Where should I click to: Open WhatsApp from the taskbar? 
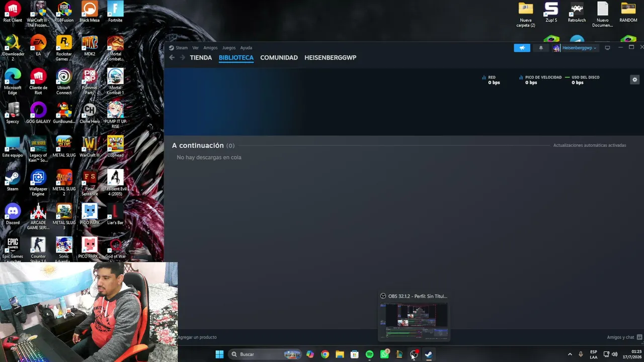[x=384, y=354]
